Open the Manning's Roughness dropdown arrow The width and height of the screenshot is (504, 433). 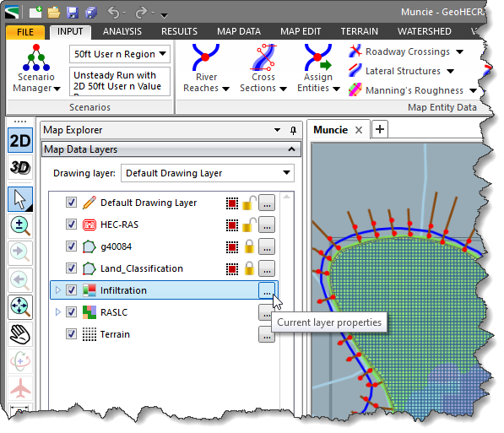[473, 90]
